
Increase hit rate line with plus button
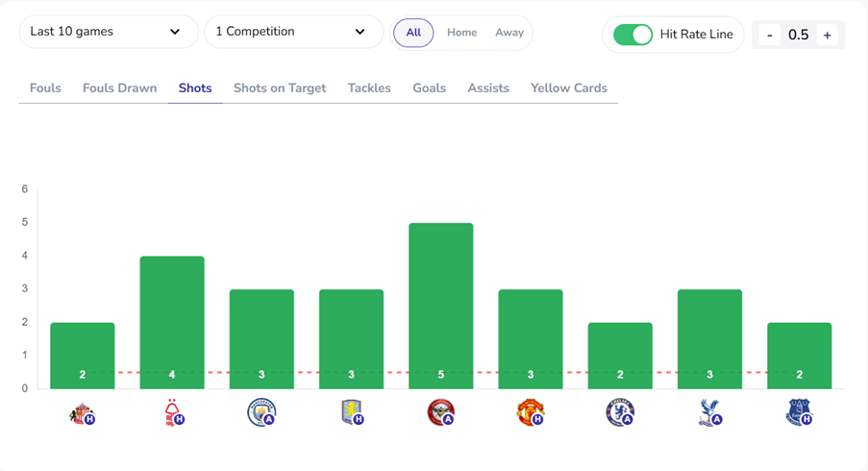click(827, 36)
